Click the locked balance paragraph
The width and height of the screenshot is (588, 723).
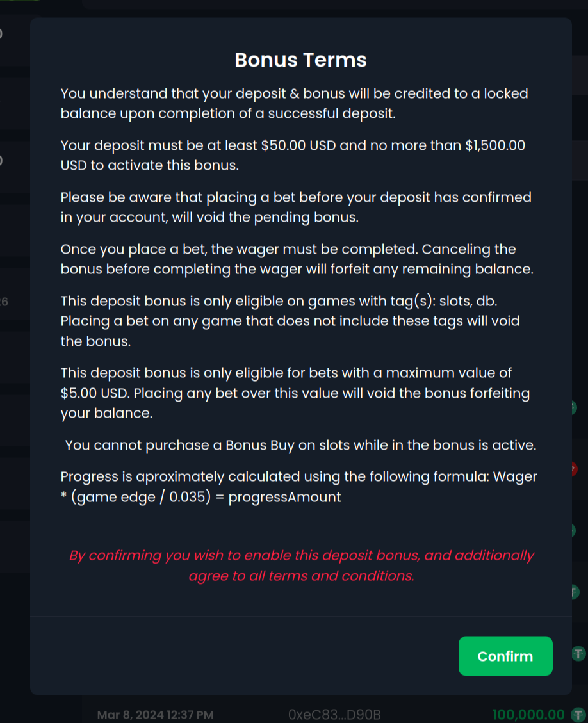(x=294, y=104)
